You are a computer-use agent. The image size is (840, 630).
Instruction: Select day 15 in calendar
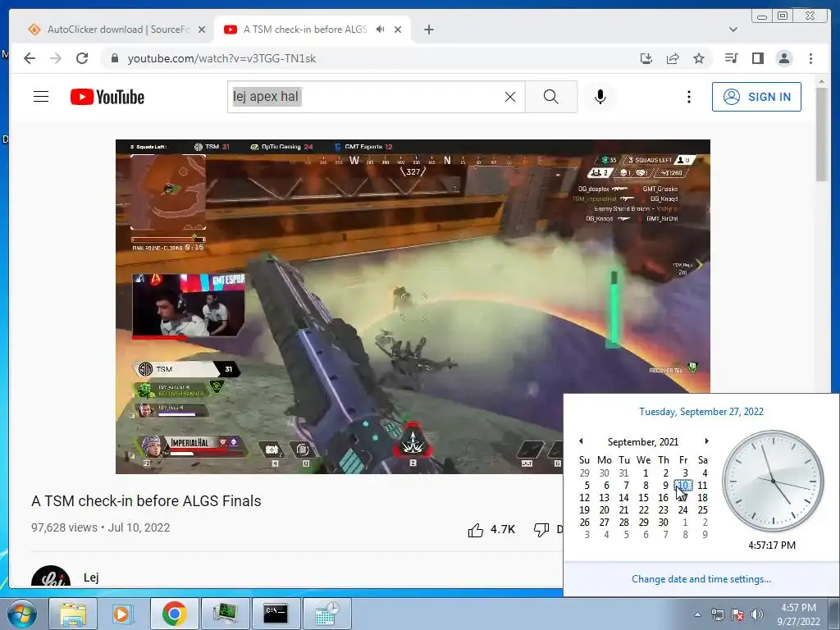click(x=643, y=498)
